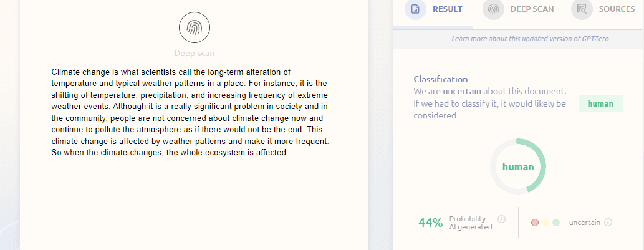Click the yellow confidence dot

click(545, 223)
